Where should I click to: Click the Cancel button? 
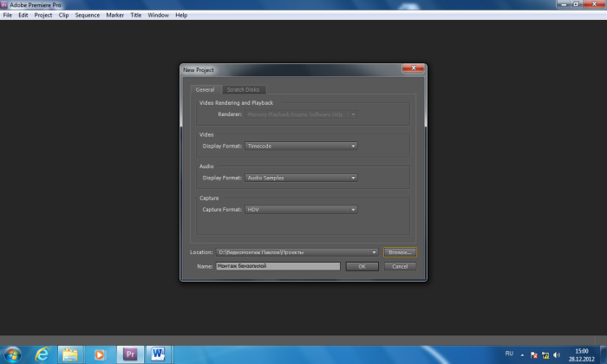[400, 267]
